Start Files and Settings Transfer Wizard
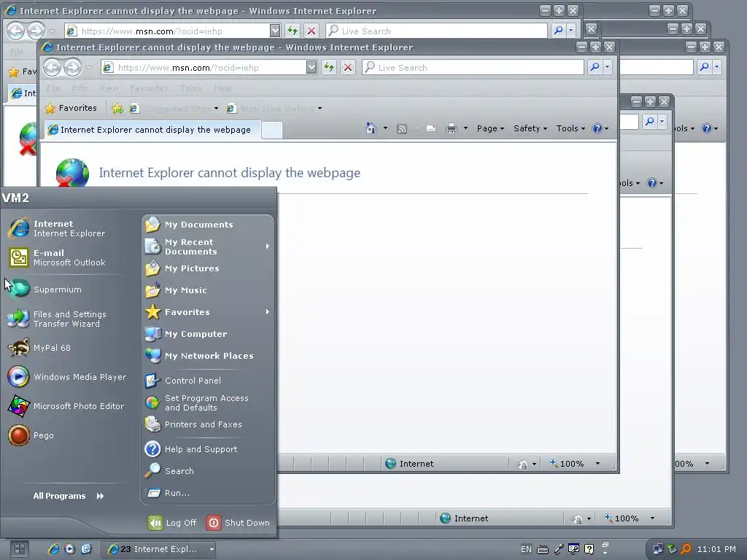Screen dimensions: 747x560 coord(66,319)
